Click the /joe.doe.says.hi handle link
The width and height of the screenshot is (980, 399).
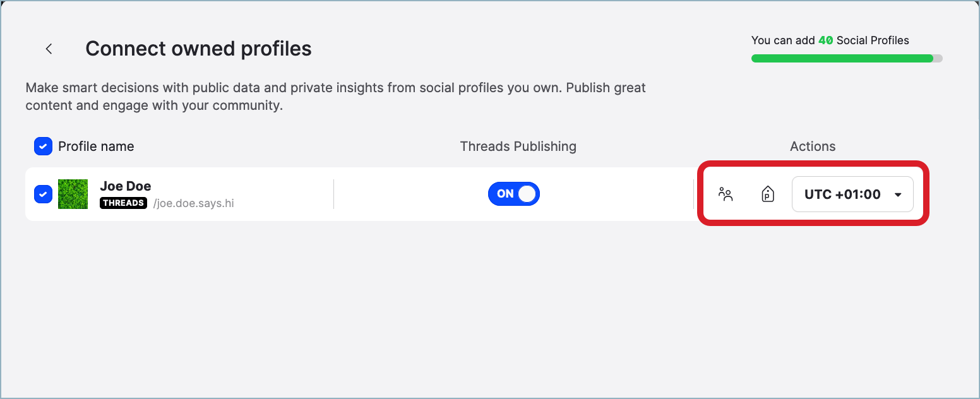pos(193,203)
